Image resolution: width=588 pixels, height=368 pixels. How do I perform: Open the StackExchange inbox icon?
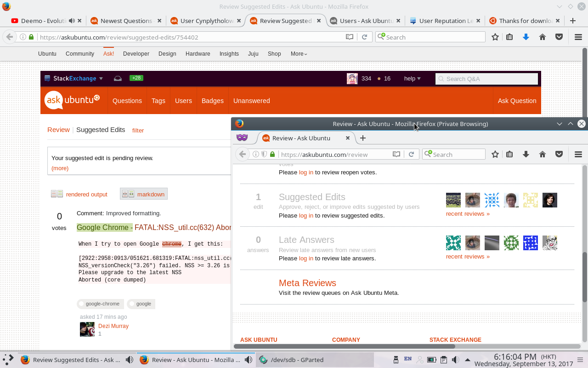[118, 79]
